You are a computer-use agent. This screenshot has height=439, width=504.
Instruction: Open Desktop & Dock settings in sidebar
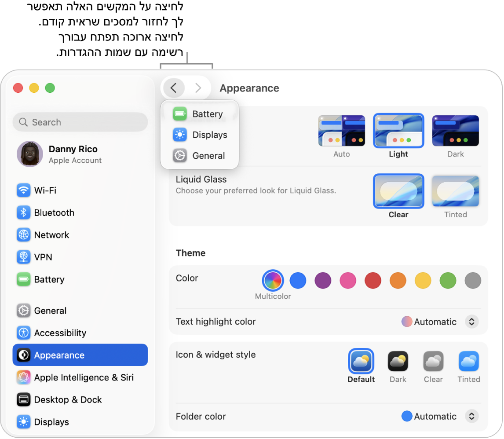tap(80, 399)
